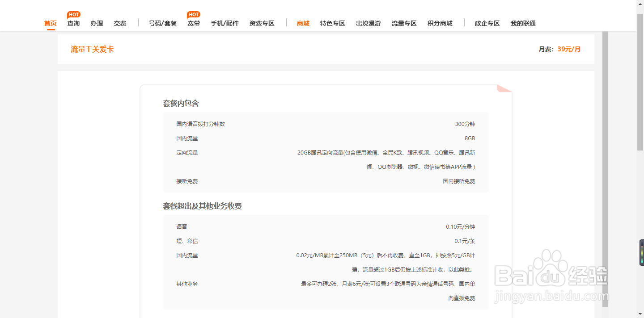
Task: Go to the 首页 nav item
Action: click(x=51, y=23)
